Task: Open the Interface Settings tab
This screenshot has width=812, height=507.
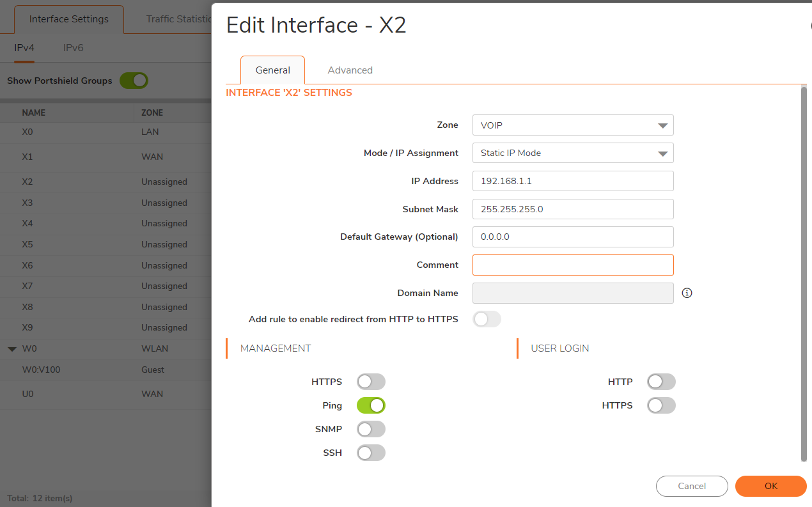Action: click(69, 19)
